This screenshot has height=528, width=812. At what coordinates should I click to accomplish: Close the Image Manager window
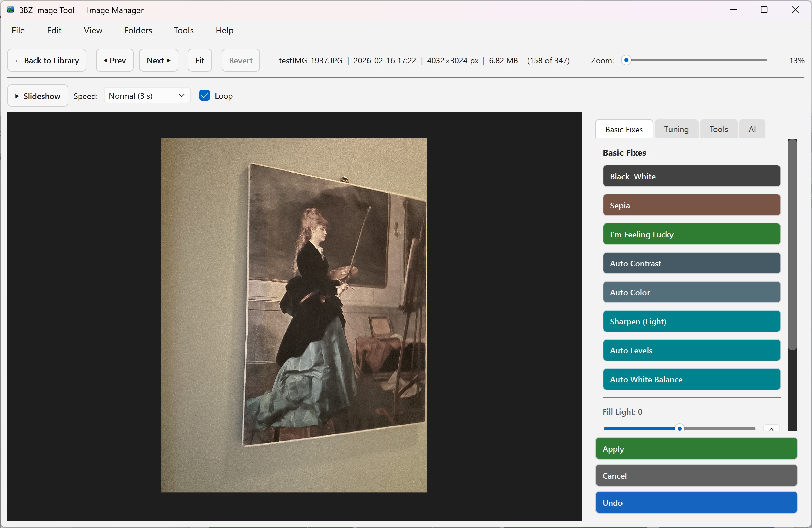(795, 10)
